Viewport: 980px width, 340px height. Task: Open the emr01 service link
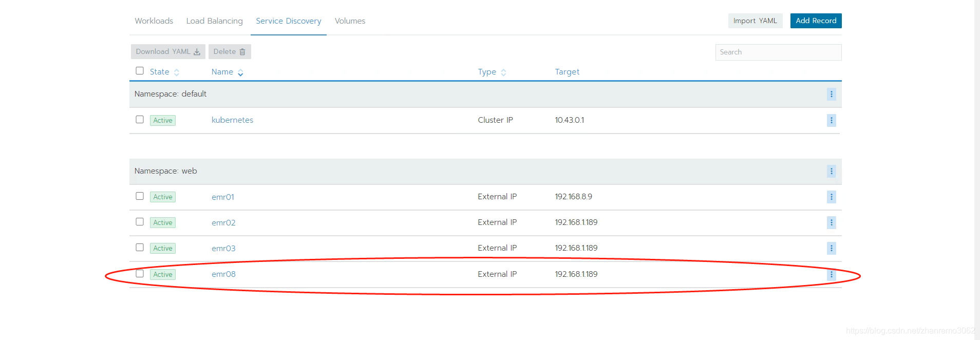(x=223, y=197)
